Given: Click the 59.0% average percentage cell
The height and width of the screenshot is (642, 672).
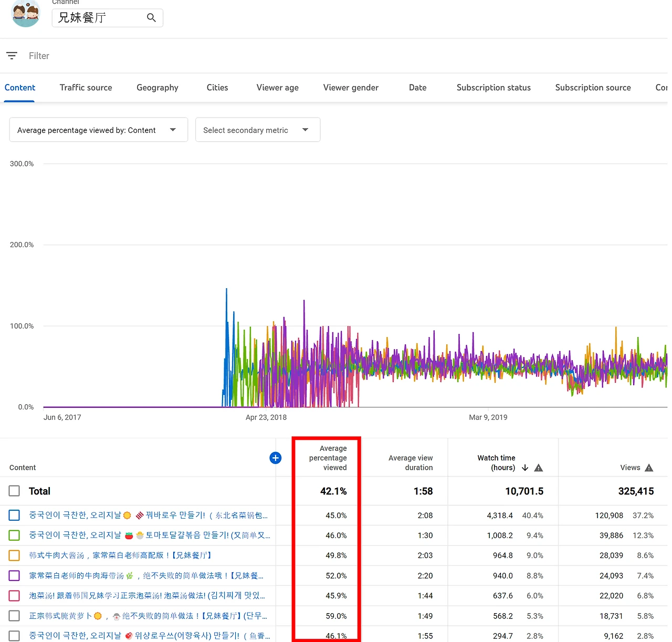Looking at the screenshot, I should (336, 616).
